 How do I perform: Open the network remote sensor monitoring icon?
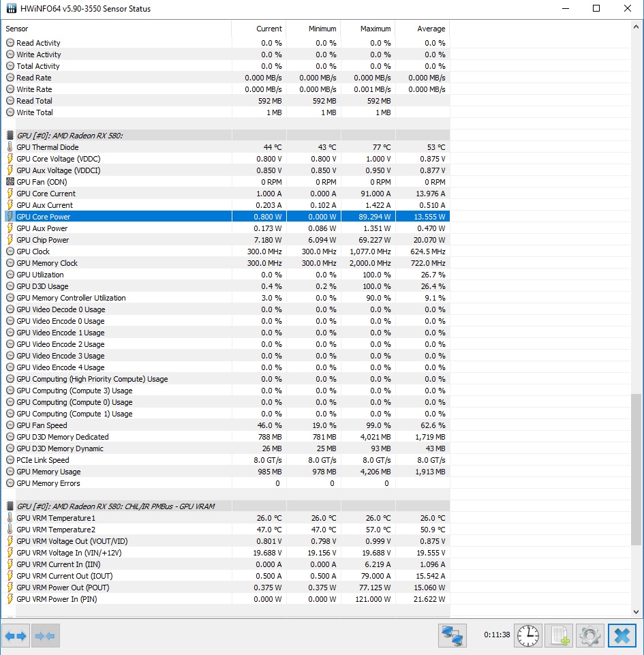453,636
